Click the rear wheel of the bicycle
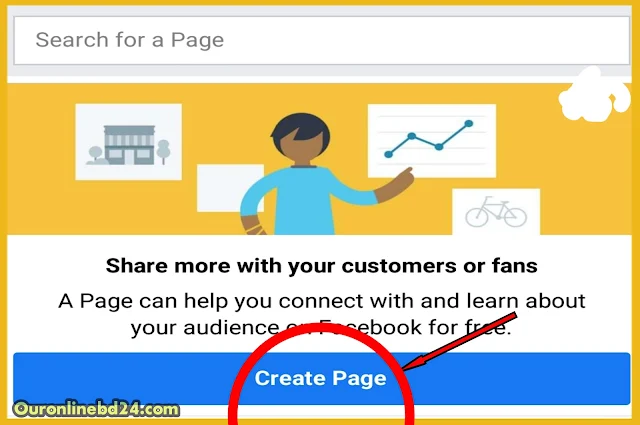This screenshot has height=425, width=640. coord(477,217)
